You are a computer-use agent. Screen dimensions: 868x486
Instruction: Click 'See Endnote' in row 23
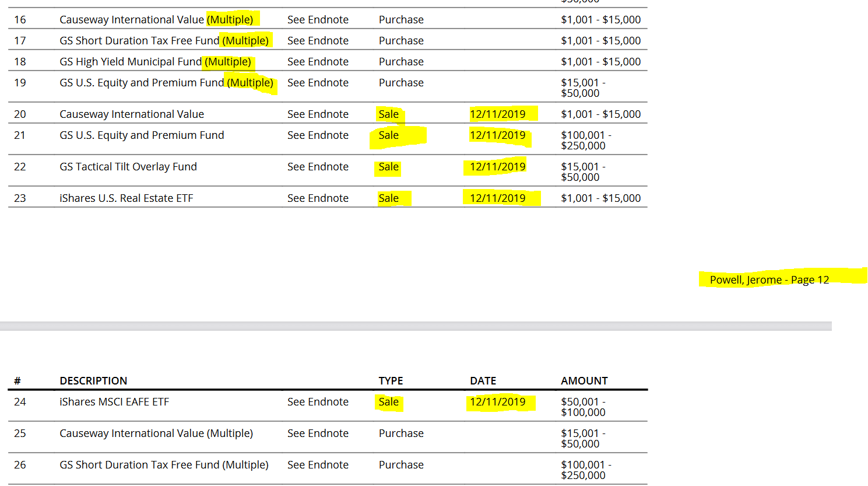[x=318, y=198]
